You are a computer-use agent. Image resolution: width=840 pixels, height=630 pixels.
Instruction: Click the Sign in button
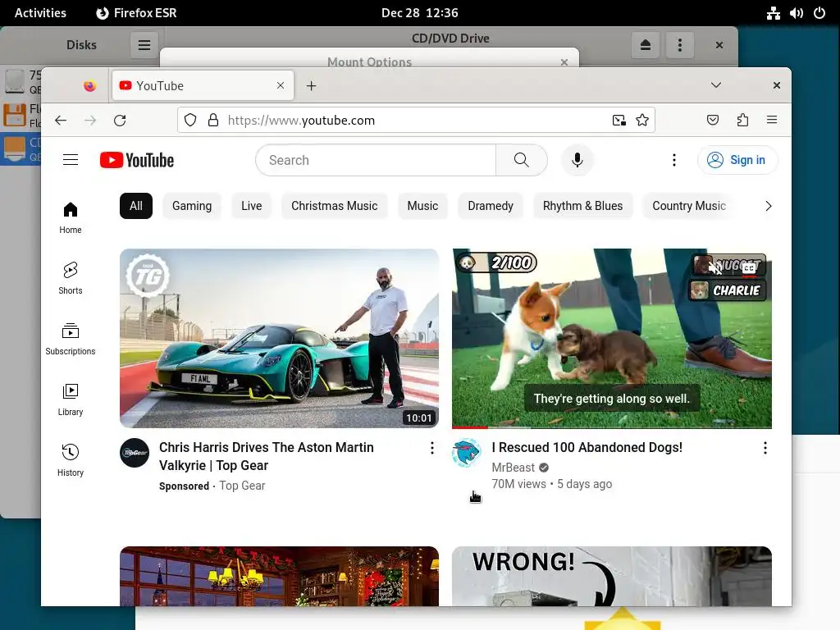coord(737,160)
